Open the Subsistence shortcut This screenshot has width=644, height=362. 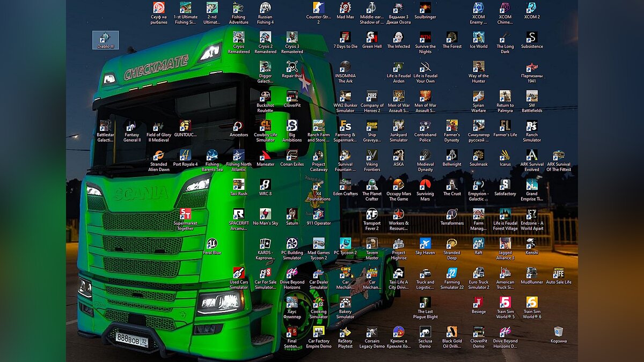click(x=531, y=40)
